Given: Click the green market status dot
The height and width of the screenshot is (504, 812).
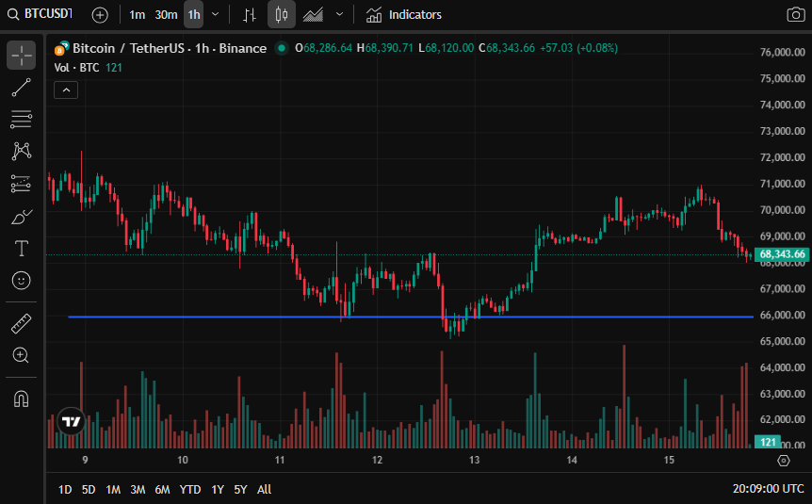Looking at the screenshot, I should click(x=282, y=48).
